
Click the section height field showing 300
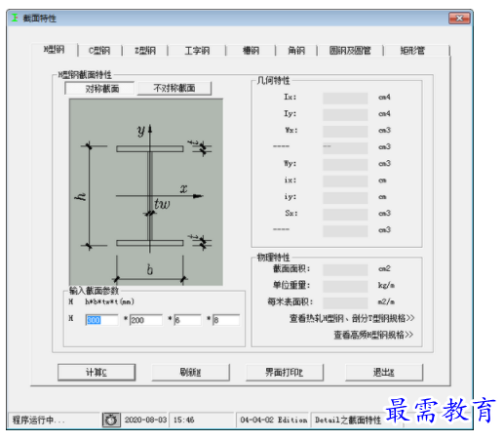(101, 320)
